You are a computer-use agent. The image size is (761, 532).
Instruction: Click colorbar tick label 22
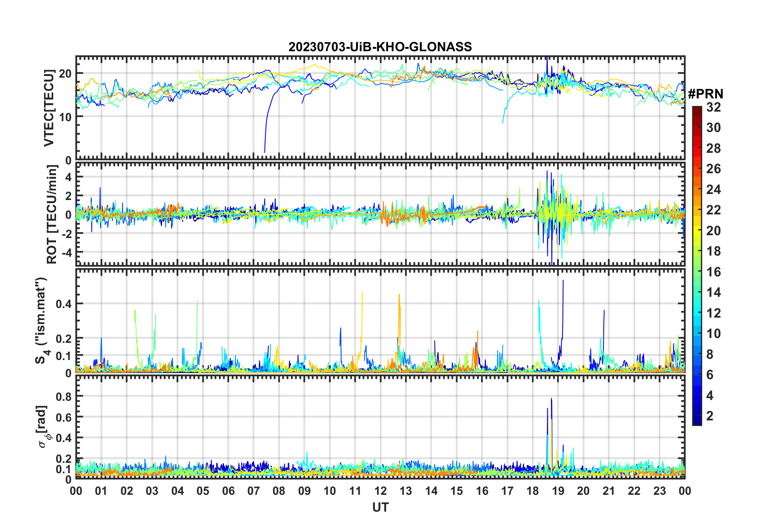(x=713, y=210)
